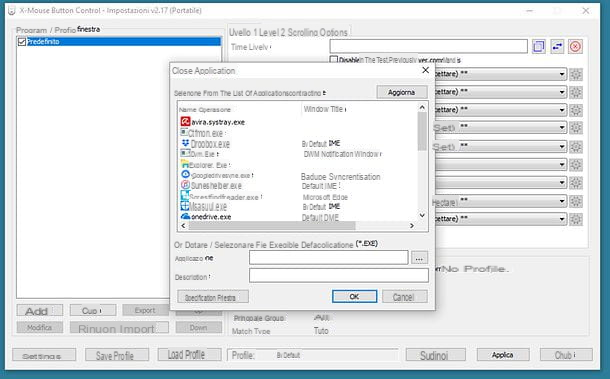The height and width of the screenshot is (379, 610).
Task: Click the Screenfindreader.exe process name
Action: click(225, 197)
